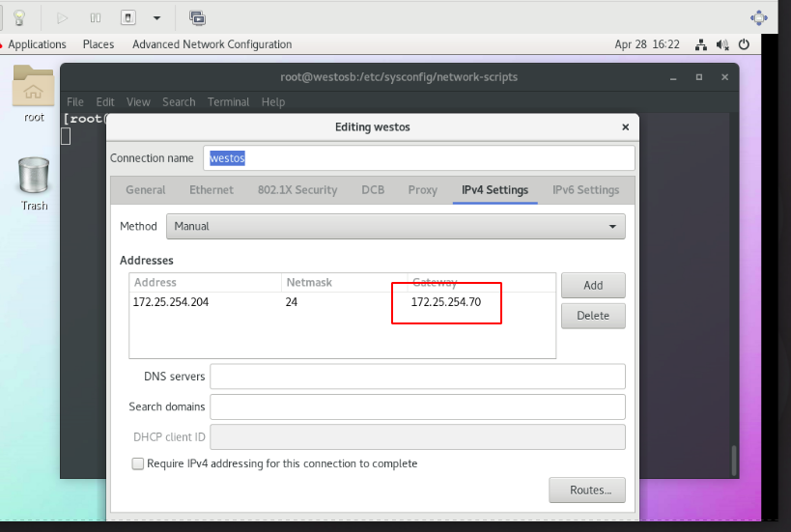The image size is (791, 532).
Task: Switch to the Proxy tab
Action: pos(423,190)
